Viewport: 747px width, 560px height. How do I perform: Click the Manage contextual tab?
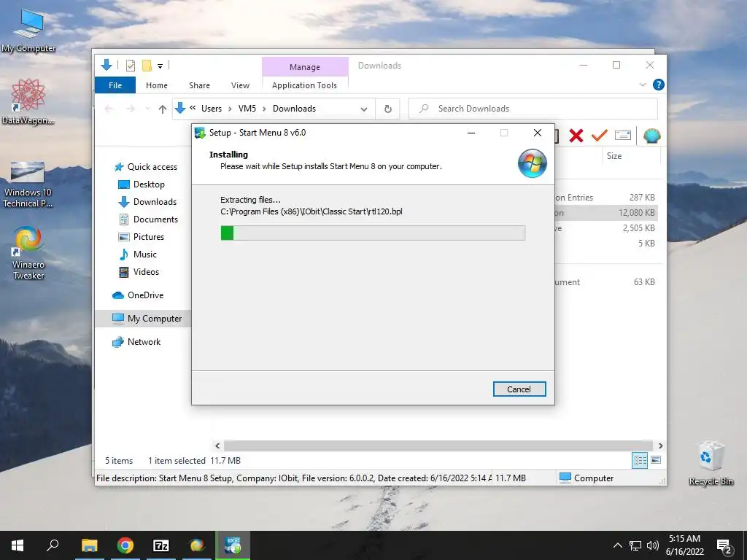305,67
